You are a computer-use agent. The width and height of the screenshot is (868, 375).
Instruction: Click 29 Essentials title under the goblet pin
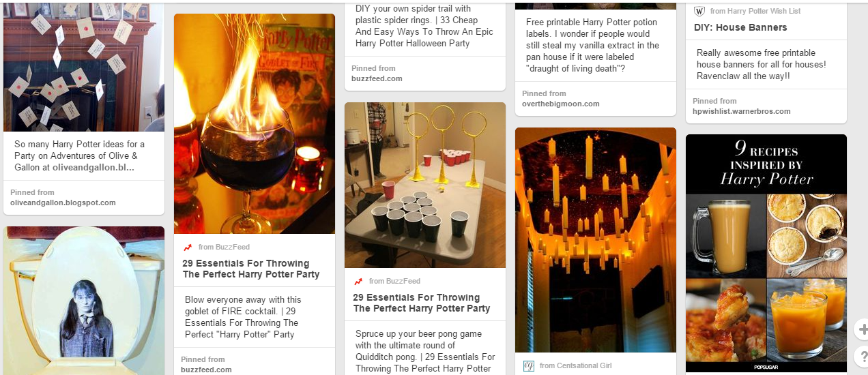(x=251, y=269)
